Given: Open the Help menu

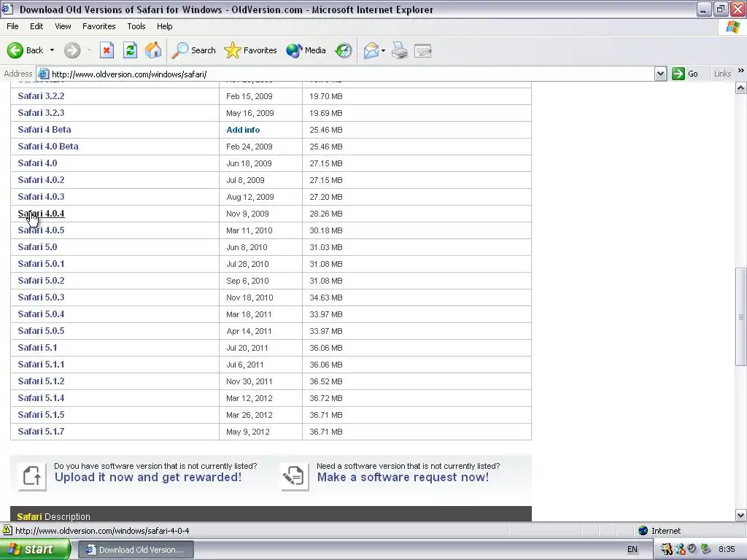Looking at the screenshot, I should 164,26.
